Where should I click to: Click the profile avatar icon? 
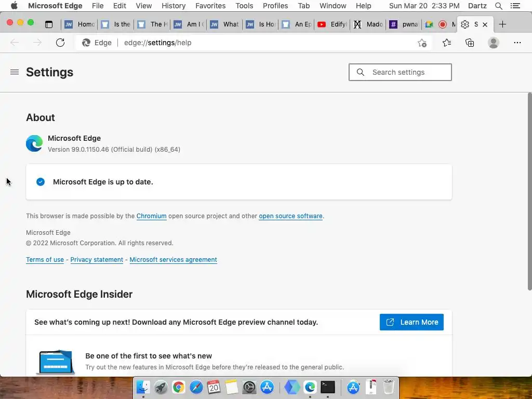494,43
